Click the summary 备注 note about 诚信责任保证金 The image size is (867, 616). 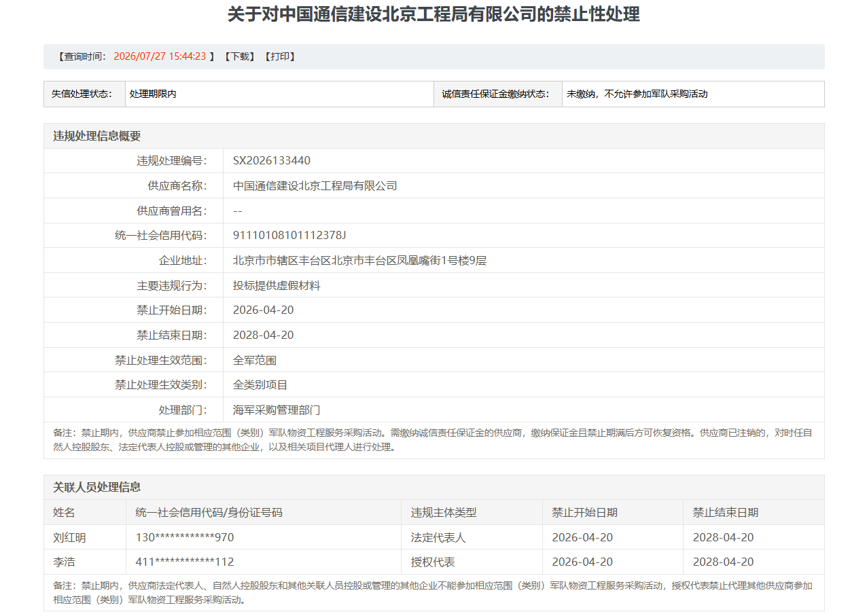pos(433,440)
